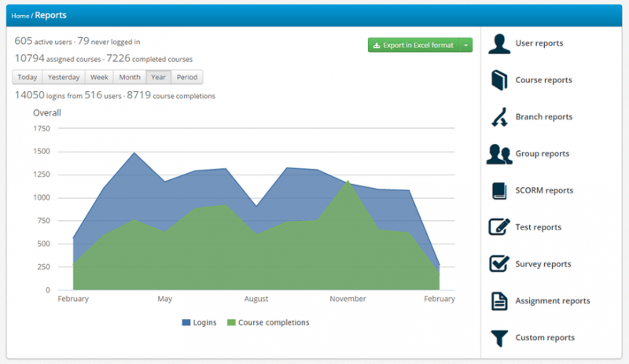The image size is (629, 364).
Task: Click the May x-axis label
Action: [165, 299]
